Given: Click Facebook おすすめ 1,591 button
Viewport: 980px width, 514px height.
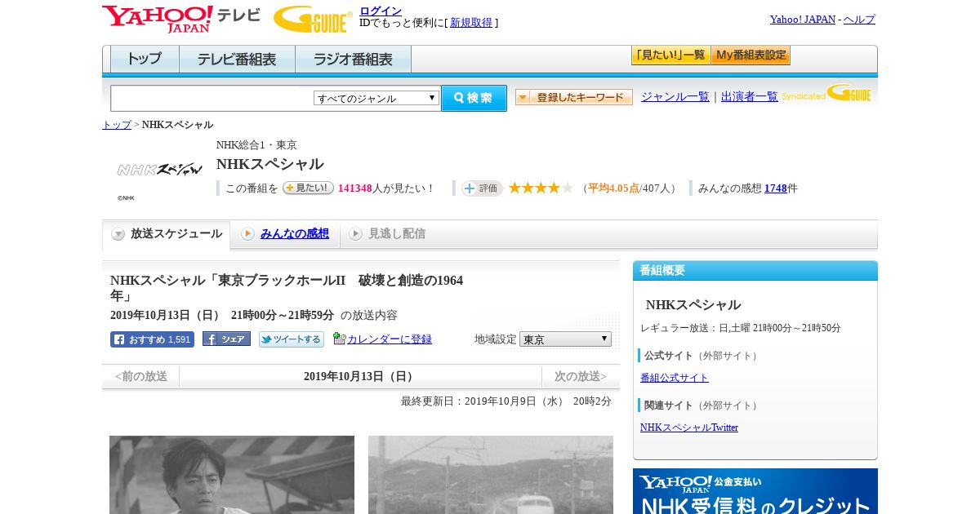Looking at the screenshot, I should pos(152,339).
